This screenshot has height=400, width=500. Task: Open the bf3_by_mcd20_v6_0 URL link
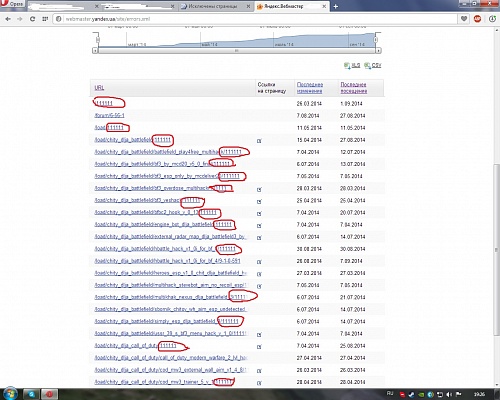pos(163,164)
